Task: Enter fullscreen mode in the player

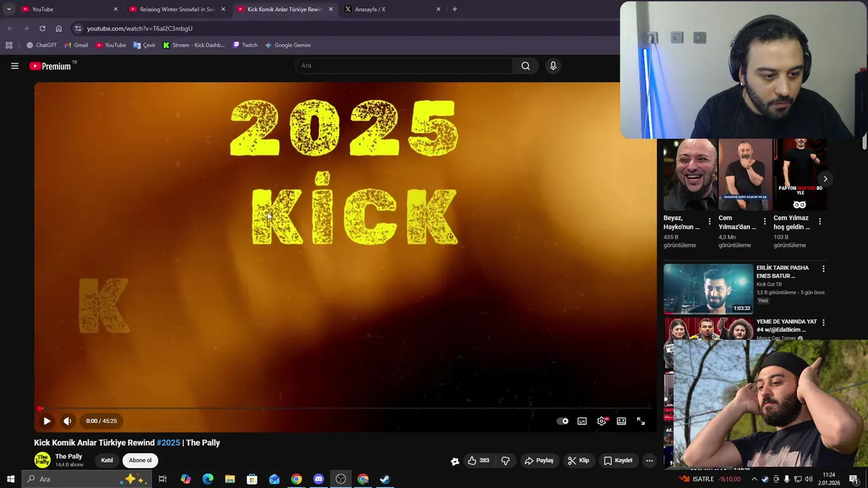Action: tap(641, 421)
